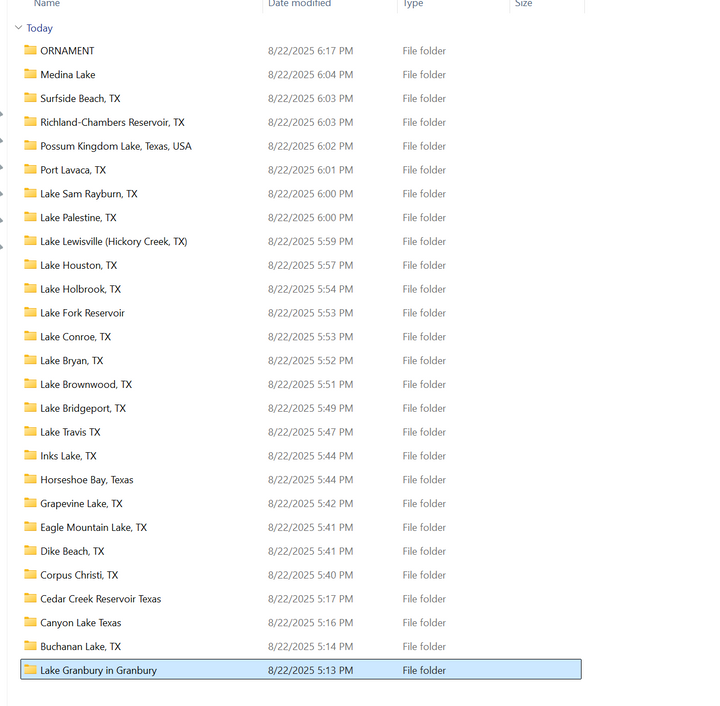
Task: Click the Dike Beach, TX folder icon
Action: pyautogui.click(x=30, y=551)
